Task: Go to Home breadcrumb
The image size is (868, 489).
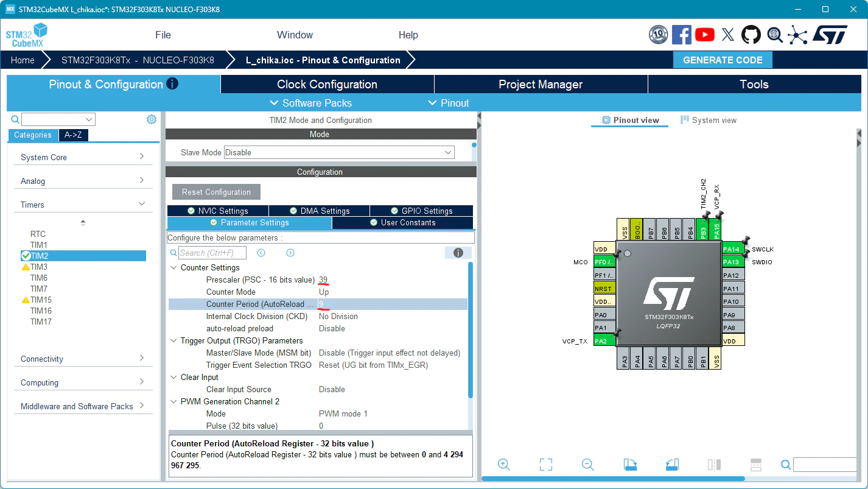Action: point(23,60)
